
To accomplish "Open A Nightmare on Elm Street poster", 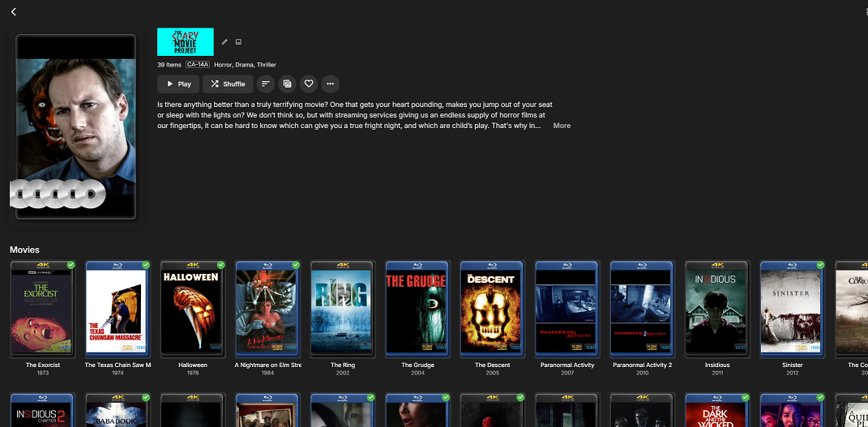I will click(268, 309).
